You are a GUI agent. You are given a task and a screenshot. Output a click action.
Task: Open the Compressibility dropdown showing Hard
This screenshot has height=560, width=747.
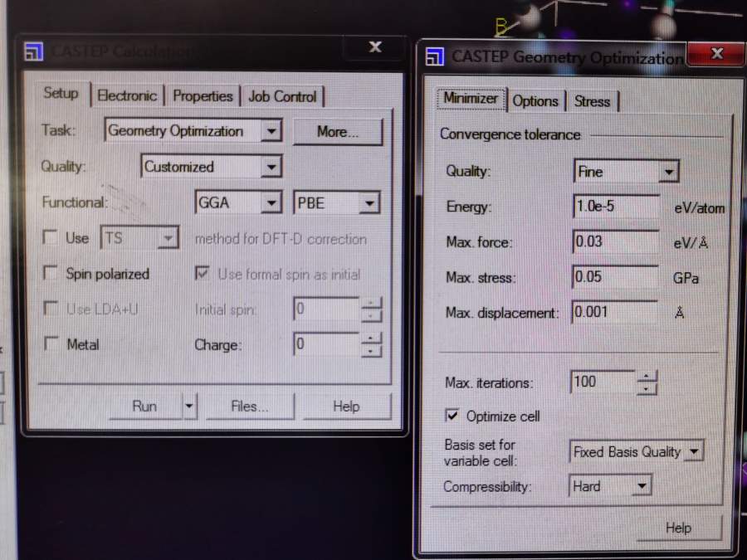coord(642,486)
